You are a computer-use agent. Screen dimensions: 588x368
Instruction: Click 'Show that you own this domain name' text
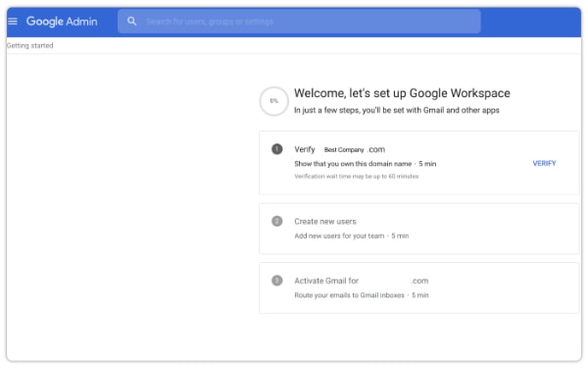353,164
